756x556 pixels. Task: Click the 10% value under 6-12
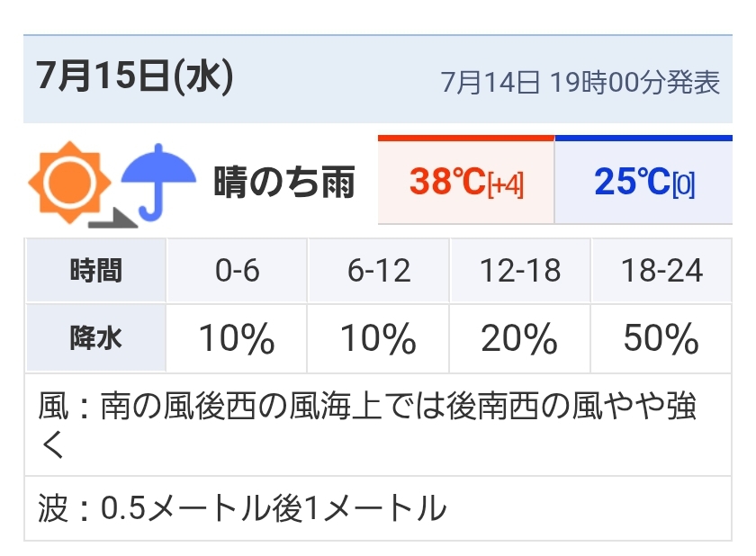click(x=379, y=338)
